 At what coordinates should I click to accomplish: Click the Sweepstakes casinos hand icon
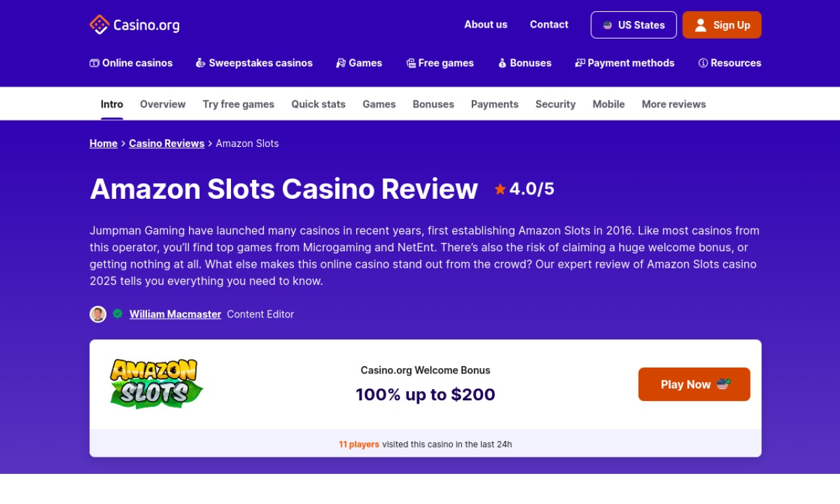(201, 63)
